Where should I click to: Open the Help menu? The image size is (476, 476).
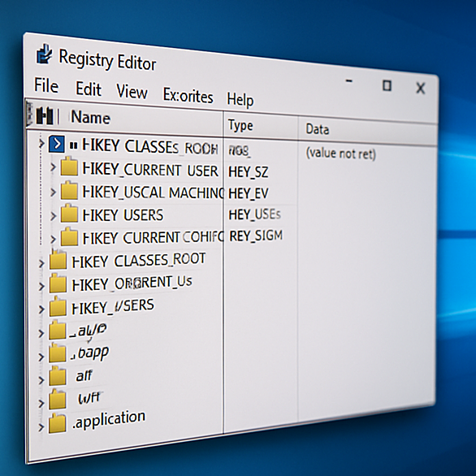click(x=240, y=99)
